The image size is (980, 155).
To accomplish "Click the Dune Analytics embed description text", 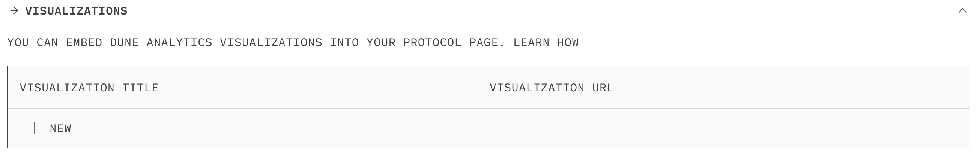I will click(x=293, y=43).
